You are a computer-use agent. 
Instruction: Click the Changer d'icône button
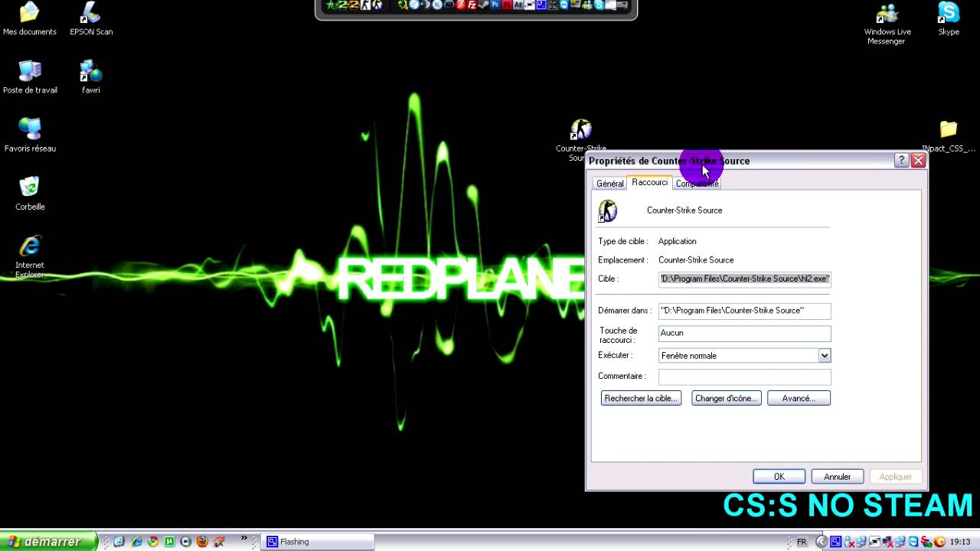pyautogui.click(x=727, y=398)
